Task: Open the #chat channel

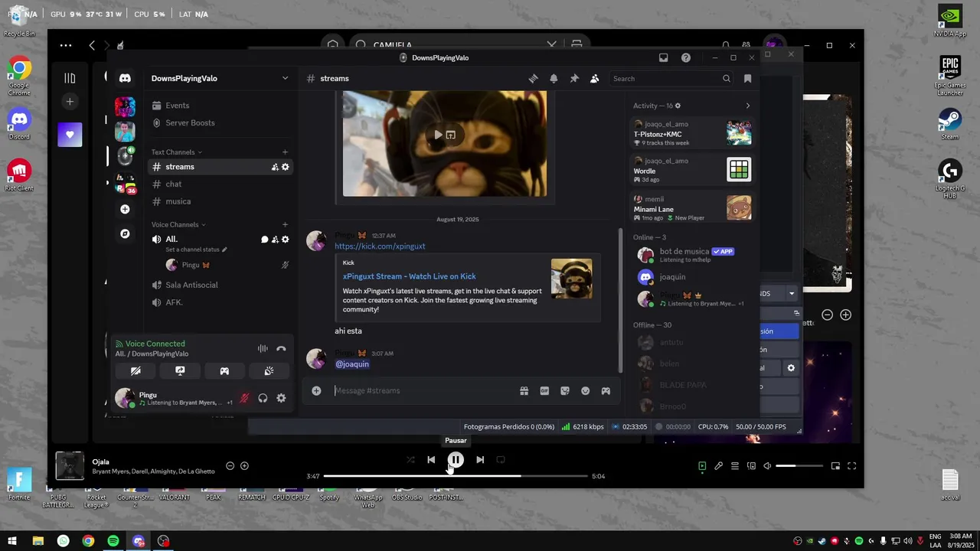Action: click(x=174, y=184)
